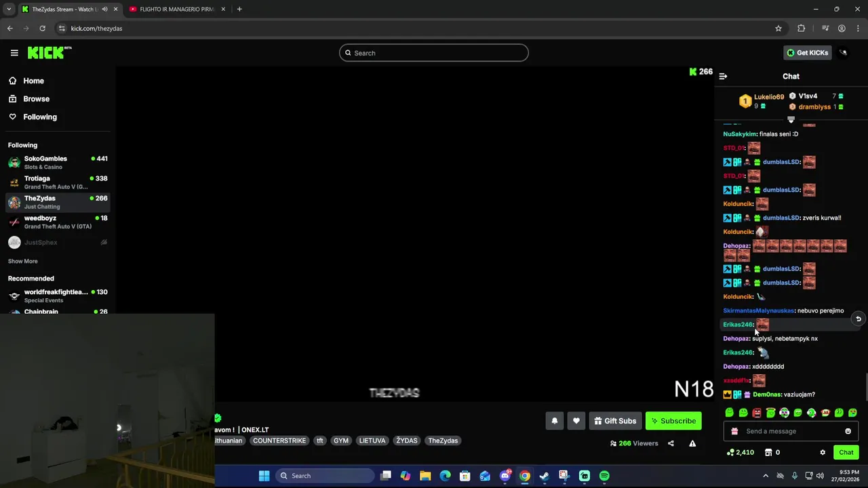Open chat settings gear icon
Screen dimensions: 868x488
[823, 452]
